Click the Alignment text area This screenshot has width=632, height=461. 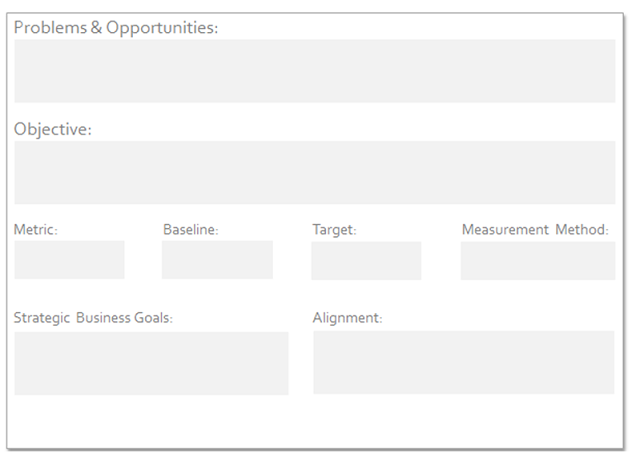tap(464, 363)
